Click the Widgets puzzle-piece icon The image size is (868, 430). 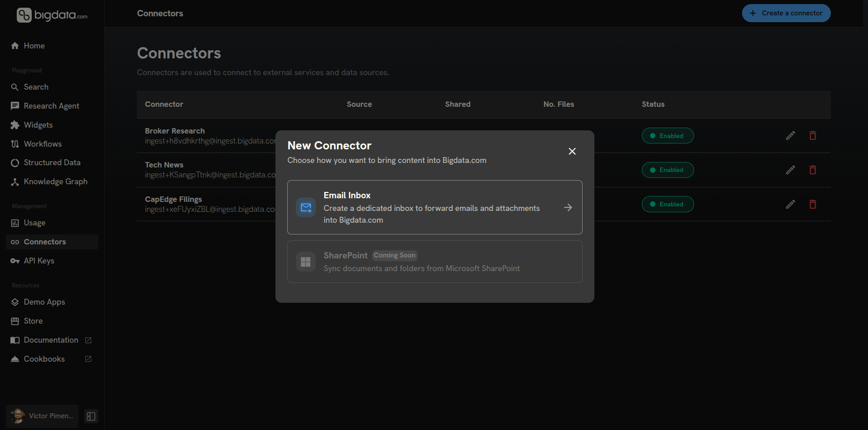[x=15, y=125]
